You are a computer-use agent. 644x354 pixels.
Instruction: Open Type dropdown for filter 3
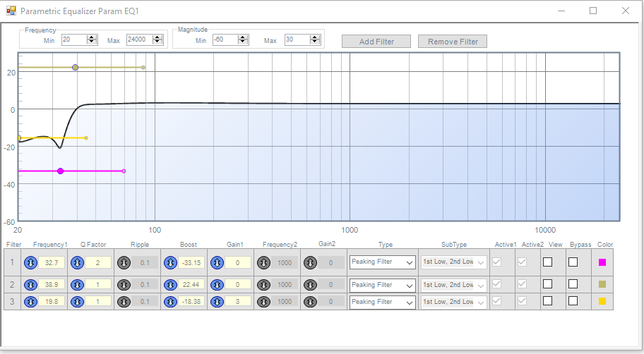(383, 303)
